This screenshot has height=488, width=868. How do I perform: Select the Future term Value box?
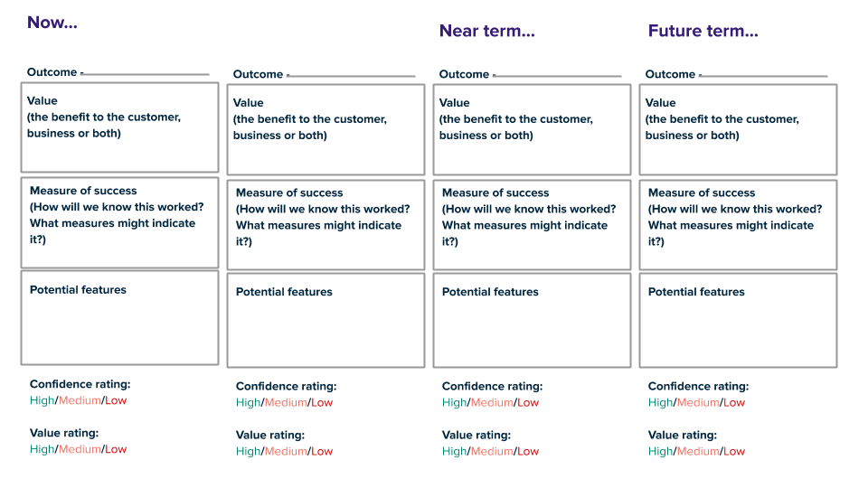[738, 129]
